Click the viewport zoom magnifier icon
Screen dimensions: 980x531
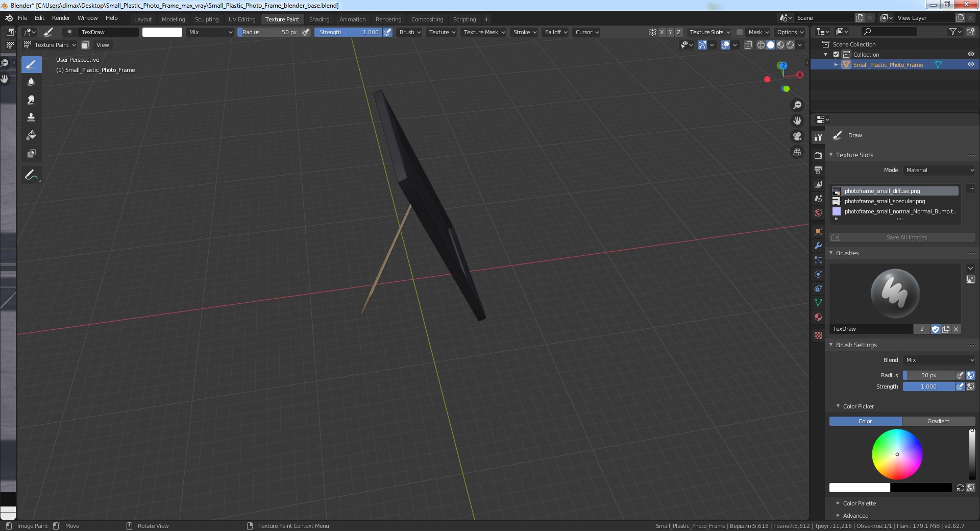(x=797, y=105)
